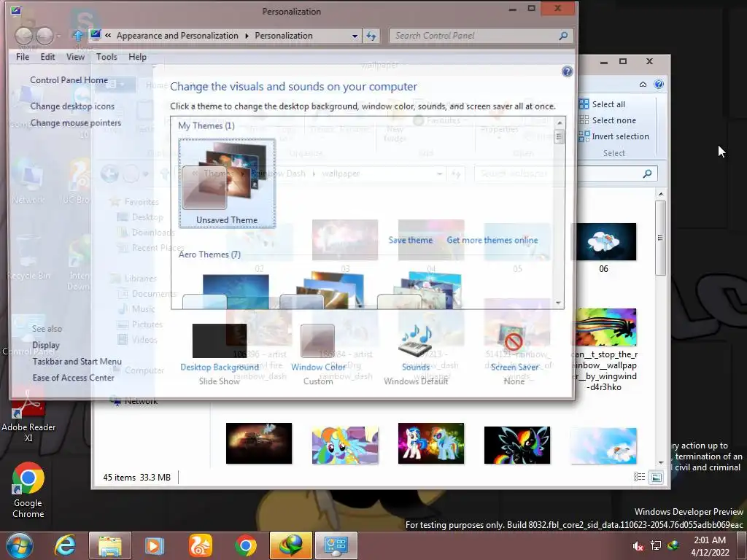The width and height of the screenshot is (747, 560).
Task: Open Adobe Reader XI desktop shortcut
Action: tap(28, 415)
